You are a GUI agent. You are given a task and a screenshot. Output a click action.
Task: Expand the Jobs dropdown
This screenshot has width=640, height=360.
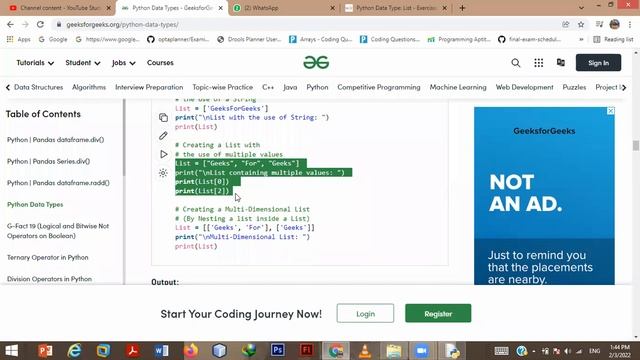point(124,63)
